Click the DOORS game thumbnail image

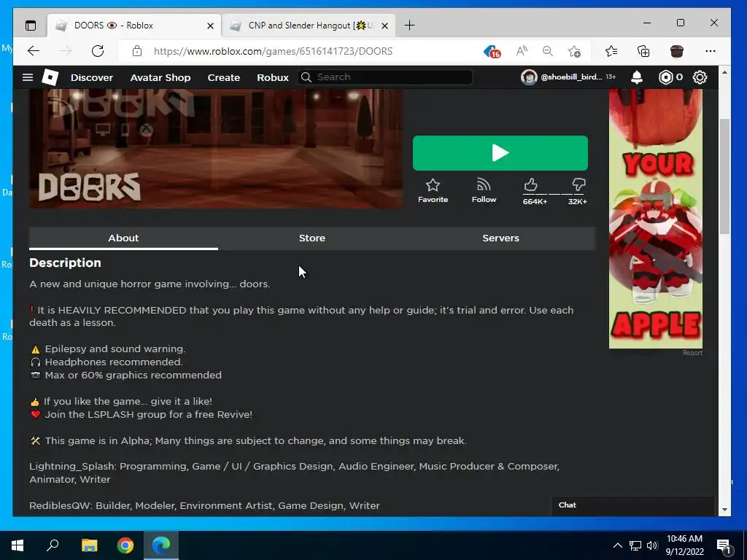click(x=216, y=149)
